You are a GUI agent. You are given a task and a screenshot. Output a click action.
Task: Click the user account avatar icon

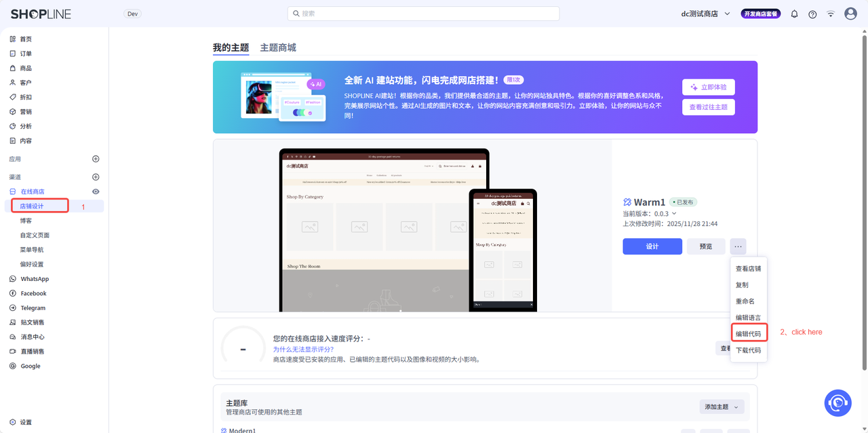coord(850,14)
